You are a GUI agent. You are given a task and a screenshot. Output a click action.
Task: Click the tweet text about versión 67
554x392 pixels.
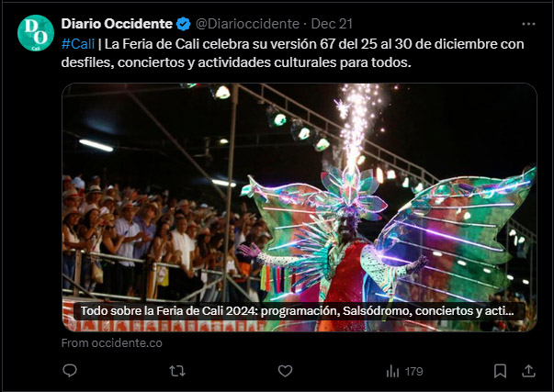[x=292, y=53]
